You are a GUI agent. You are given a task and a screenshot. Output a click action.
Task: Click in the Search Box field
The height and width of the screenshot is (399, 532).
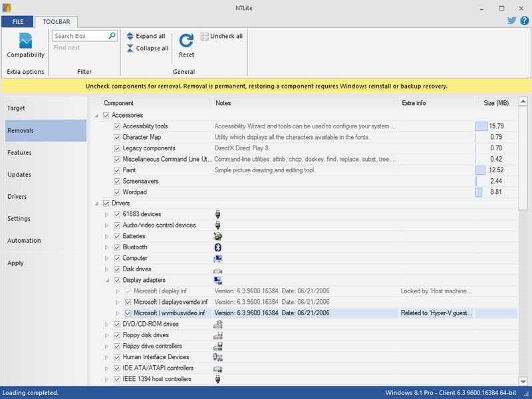78,36
